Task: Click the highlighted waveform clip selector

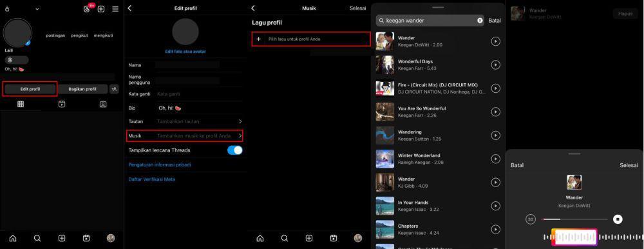Action: point(574,237)
